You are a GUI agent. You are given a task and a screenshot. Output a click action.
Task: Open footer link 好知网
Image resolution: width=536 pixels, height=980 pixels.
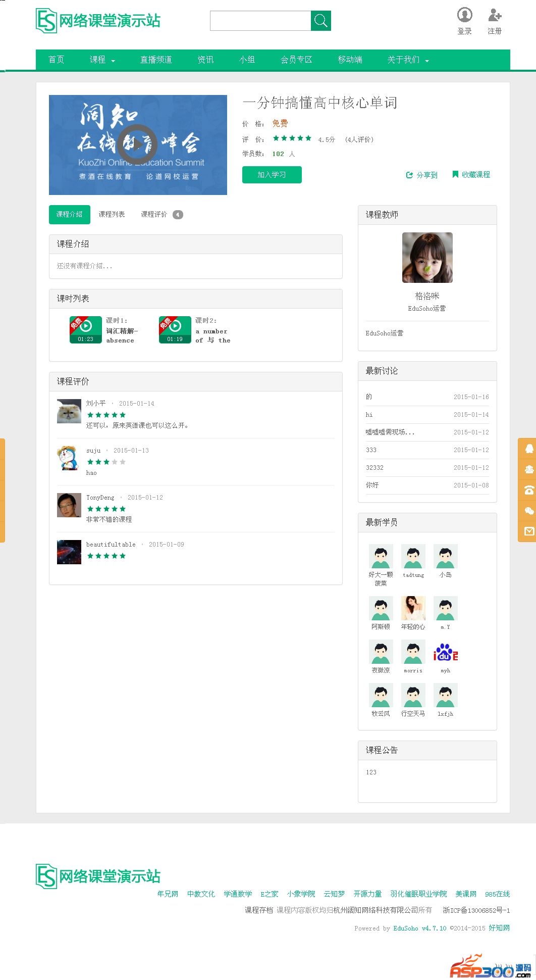click(x=499, y=928)
